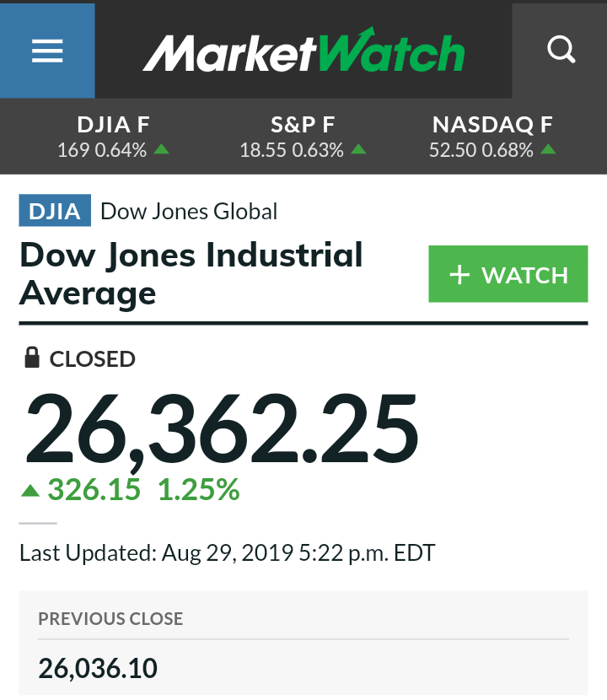Click the Previous Close value 26,036.10

(x=98, y=669)
